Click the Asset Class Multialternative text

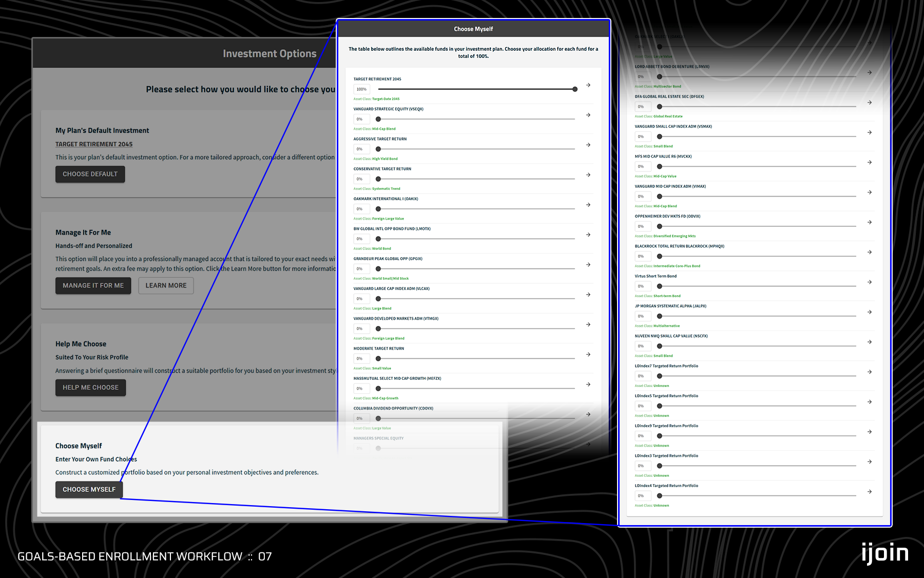(x=657, y=326)
